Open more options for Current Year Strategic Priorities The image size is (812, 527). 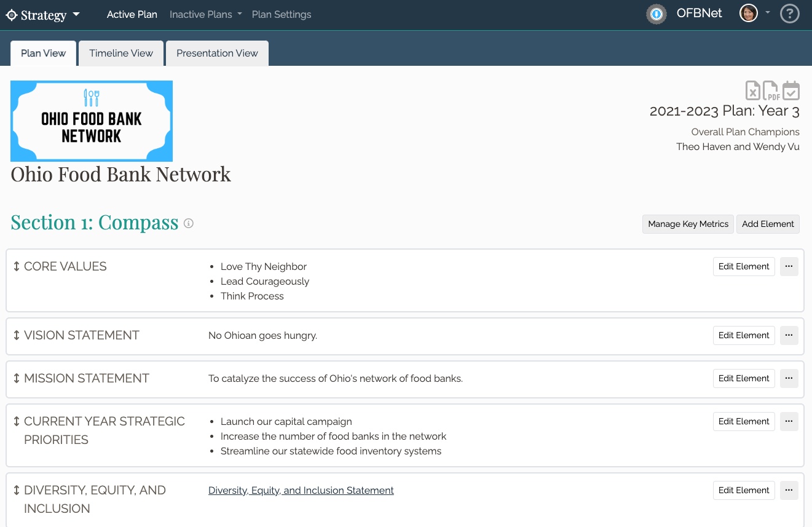[789, 421]
